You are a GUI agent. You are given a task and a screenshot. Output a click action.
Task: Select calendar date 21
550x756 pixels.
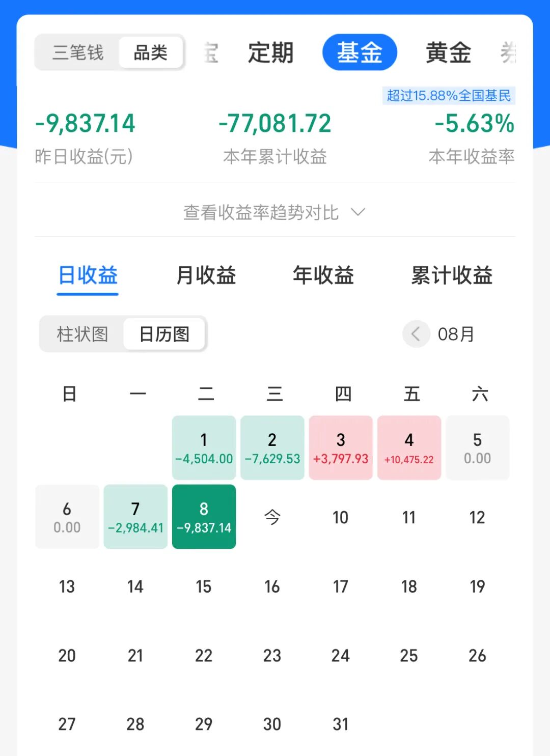[x=135, y=655]
